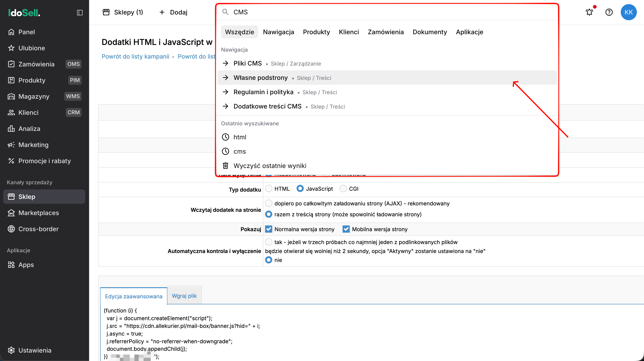Collapse the sidebar with the panel toggle icon

(79, 13)
